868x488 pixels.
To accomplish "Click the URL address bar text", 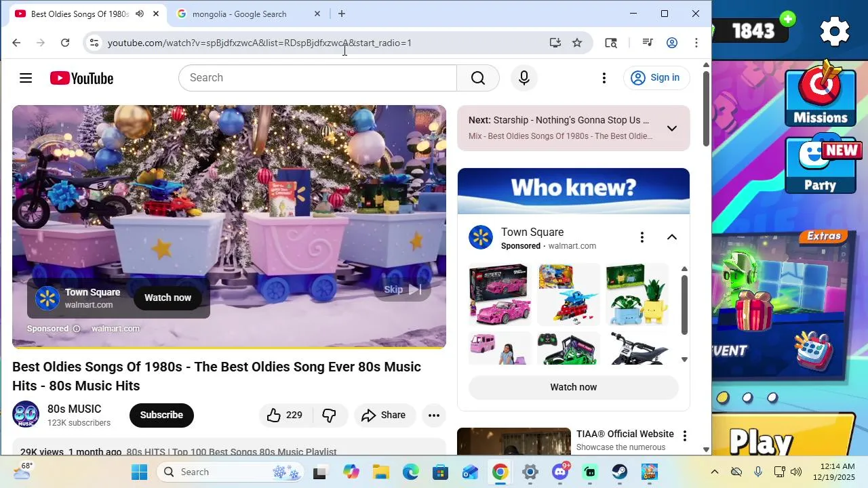I will (x=260, y=43).
